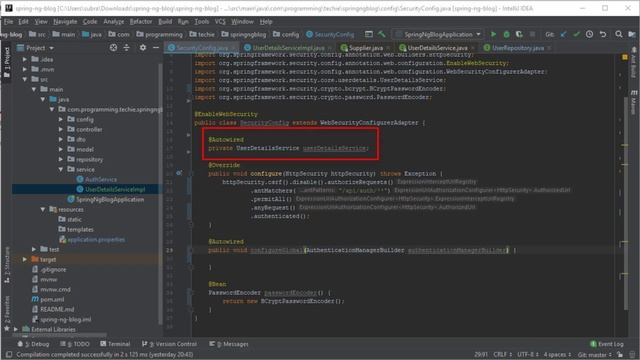640x360 pixels.
Task: Click the stop run icon
Action: click(532, 34)
